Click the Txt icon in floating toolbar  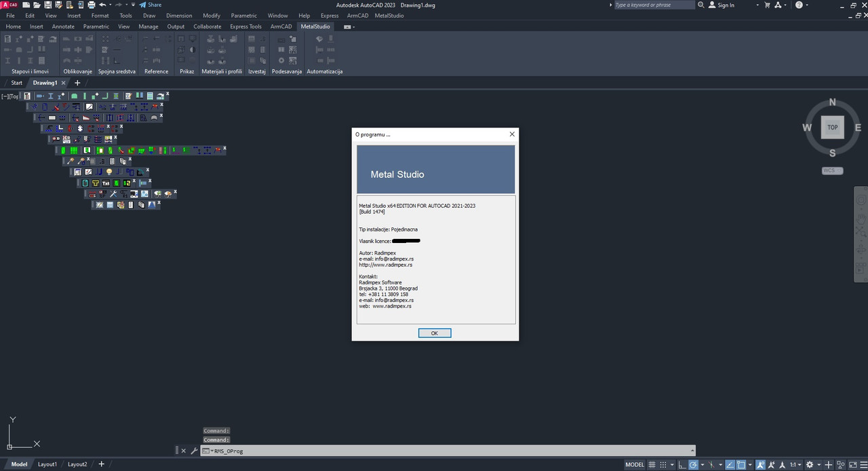pos(106,183)
